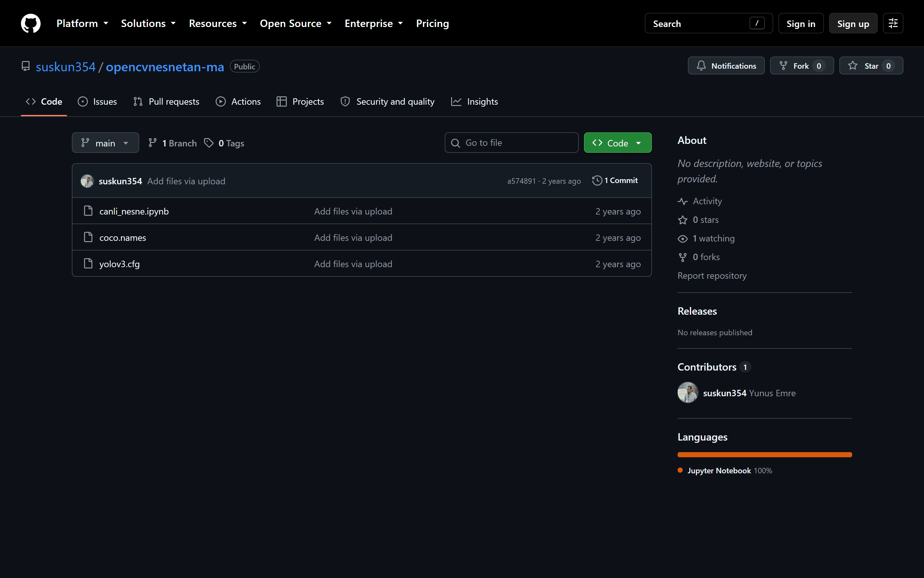The width and height of the screenshot is (924, 578).
Task: View the 1 watching link
Action: click(706, 239)
